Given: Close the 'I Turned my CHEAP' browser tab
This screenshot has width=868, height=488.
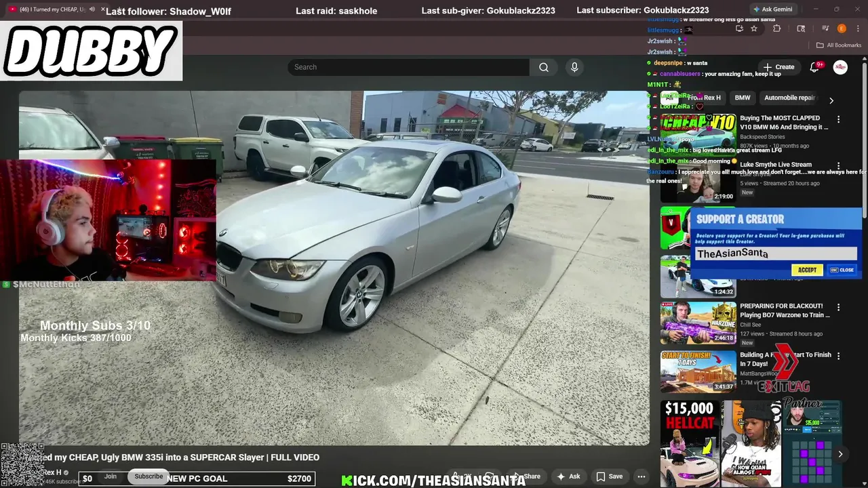Looking at the screenshot, I should coord(104,9).
